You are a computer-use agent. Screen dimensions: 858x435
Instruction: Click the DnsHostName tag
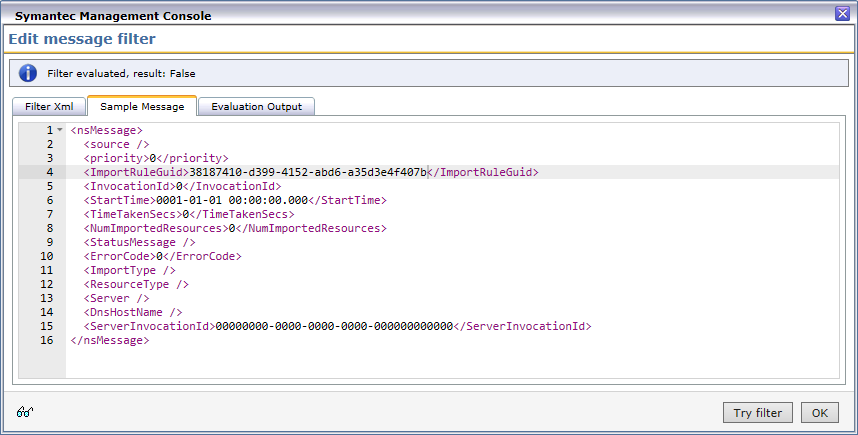click(x=133, y=312)
